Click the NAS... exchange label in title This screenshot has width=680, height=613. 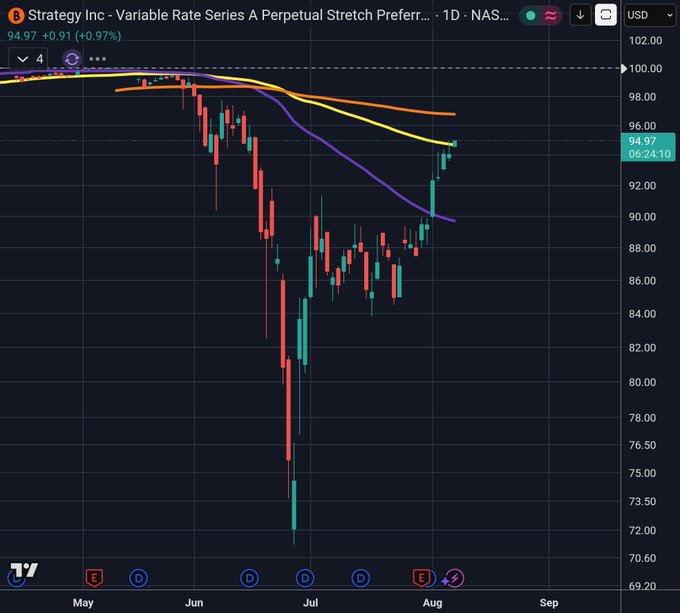coord(490,16)
